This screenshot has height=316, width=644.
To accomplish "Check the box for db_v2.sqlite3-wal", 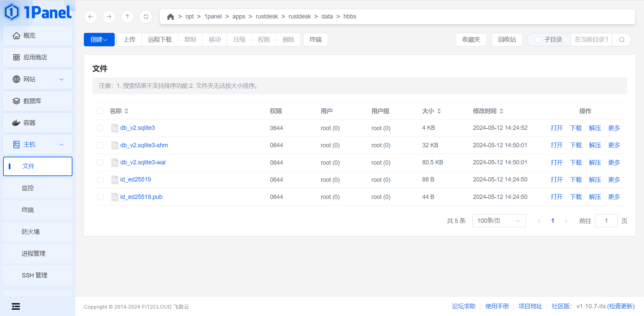I will coord(100,163).
